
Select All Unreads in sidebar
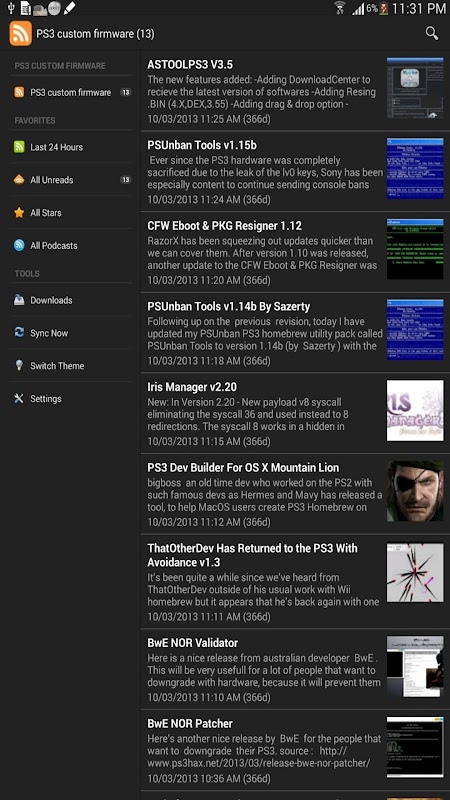point(70,180)
